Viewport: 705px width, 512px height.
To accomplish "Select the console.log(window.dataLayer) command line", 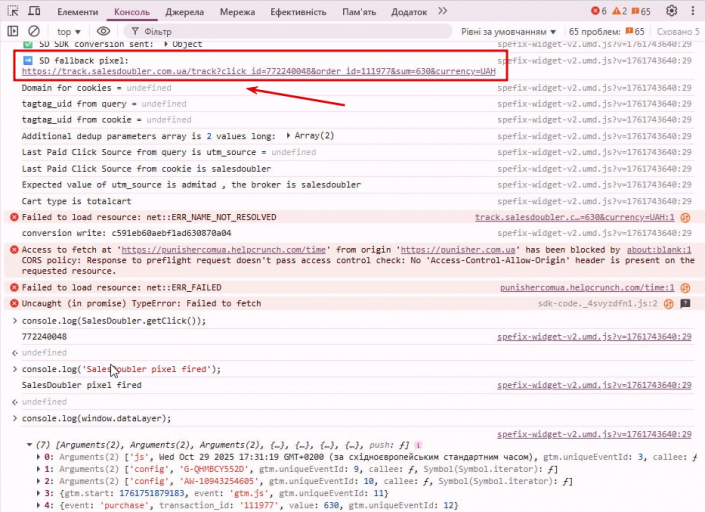I will (x=96, y=419).
